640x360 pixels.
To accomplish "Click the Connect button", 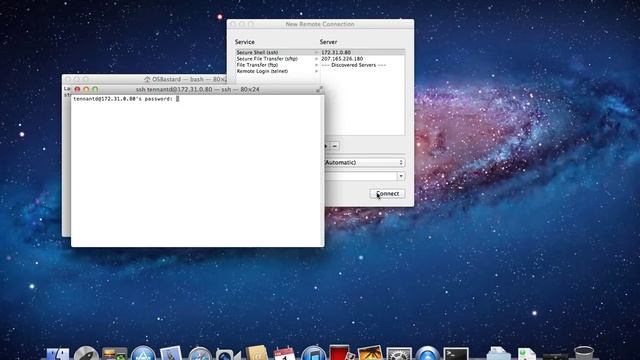I will pos(387,193).
